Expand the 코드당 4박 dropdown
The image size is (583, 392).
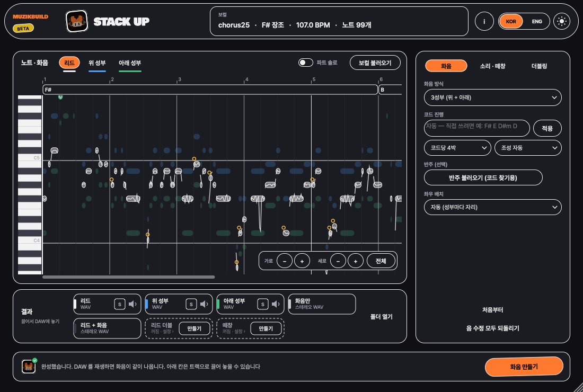point(457,147)
